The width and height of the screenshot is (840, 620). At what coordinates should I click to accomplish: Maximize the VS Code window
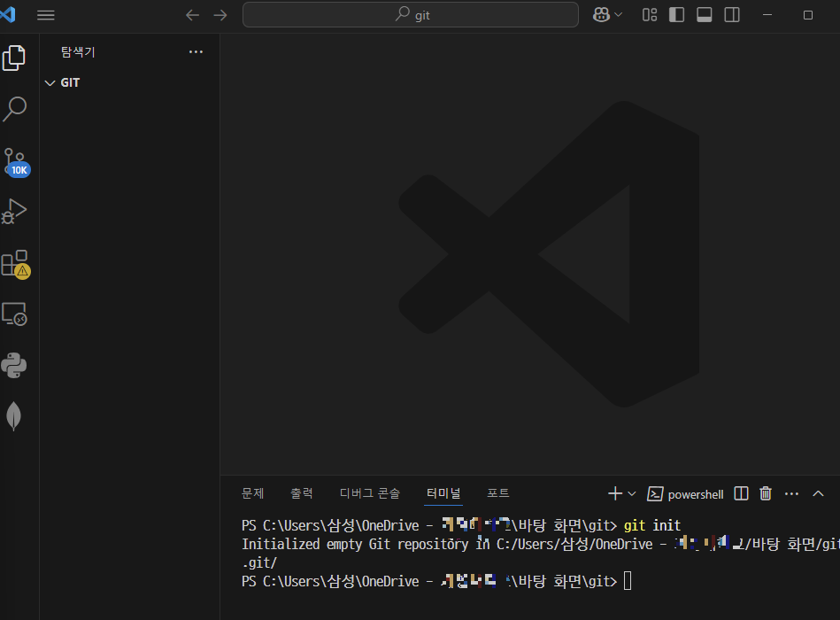click(x=808, y=15)
